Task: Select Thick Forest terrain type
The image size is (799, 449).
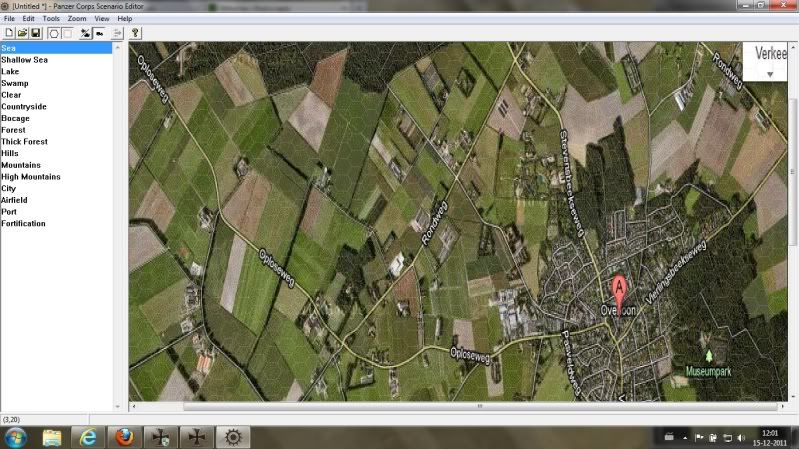Action: tap(24, 142)
